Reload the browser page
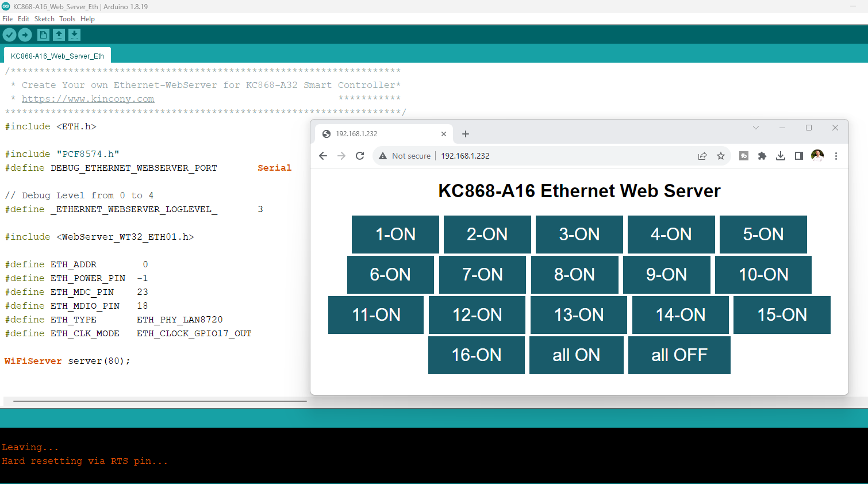Image resolution: width=868 pixels, height=484 pixels. coord(360,156)
